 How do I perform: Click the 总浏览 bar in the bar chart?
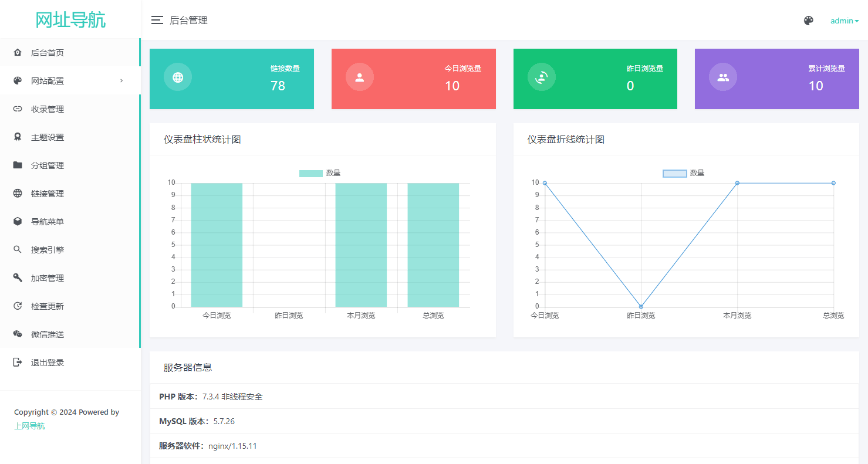point(433,245)
